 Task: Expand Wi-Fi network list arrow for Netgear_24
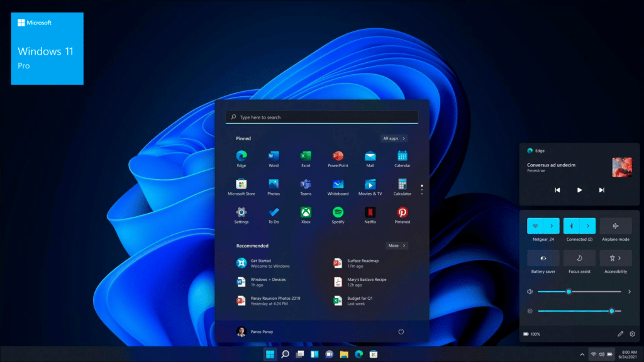[x=552, y=226]
